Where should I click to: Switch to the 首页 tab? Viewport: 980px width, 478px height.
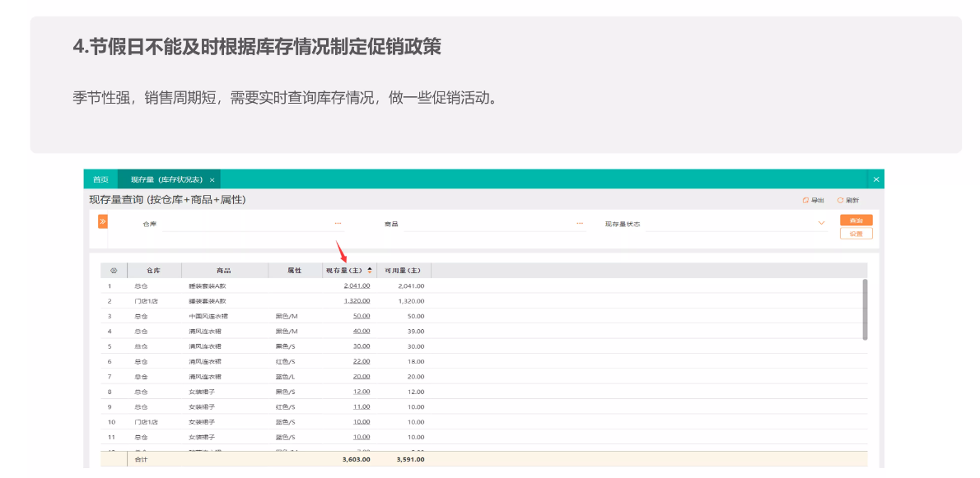point(100,179)
